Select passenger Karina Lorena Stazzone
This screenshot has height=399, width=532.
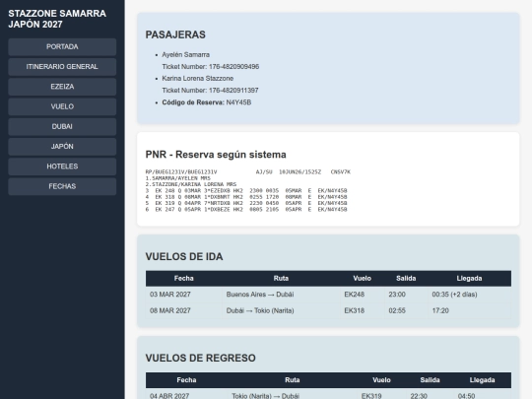coord(197,79)
